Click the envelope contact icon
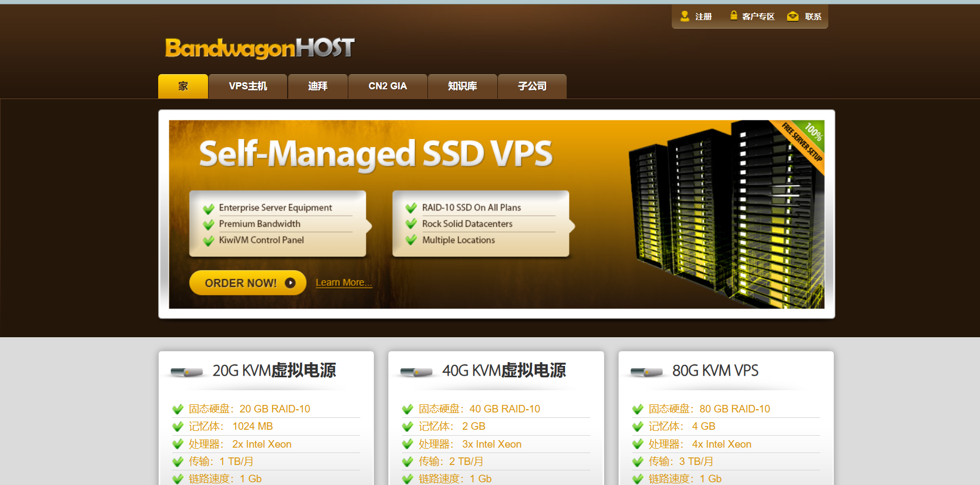The height and width of the screenshot is (485, 980). click(793, 16)
